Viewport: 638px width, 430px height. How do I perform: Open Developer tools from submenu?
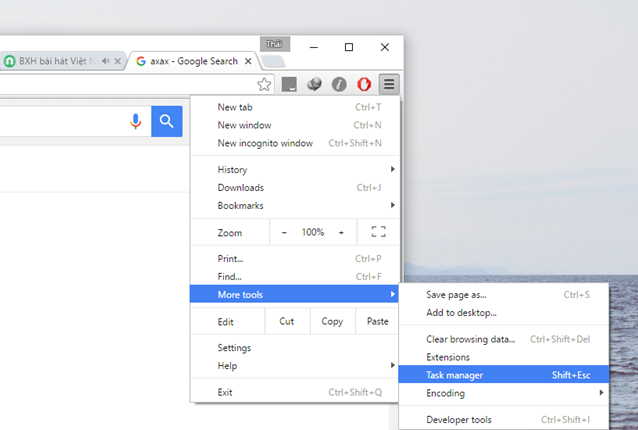click(504, 419)
